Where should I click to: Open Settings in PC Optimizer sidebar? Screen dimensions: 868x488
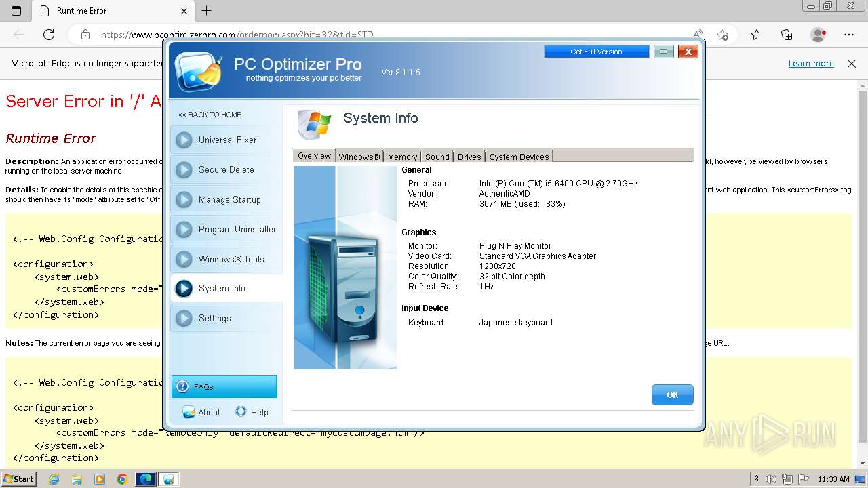tap(226, 319)
